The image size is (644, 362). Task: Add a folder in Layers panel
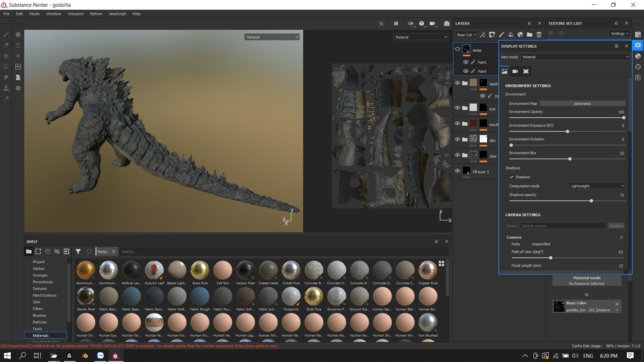point(530,35)
